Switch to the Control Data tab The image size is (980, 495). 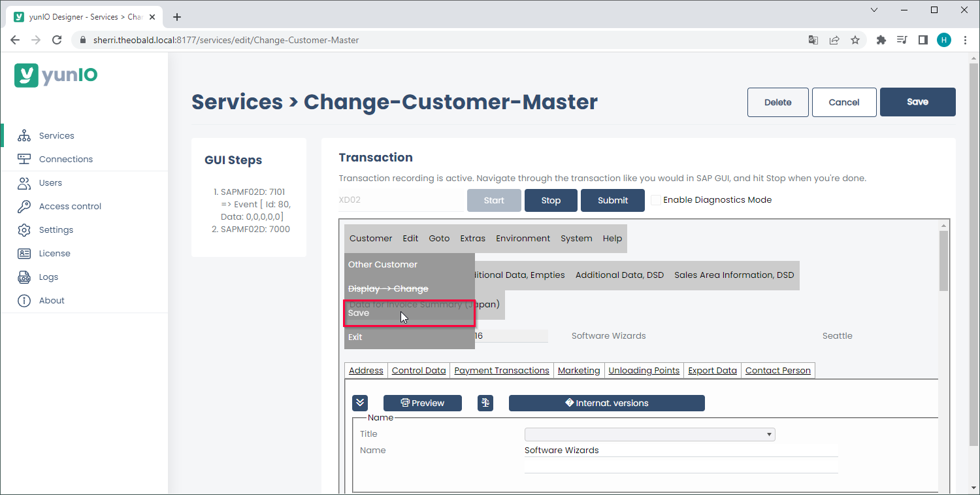(x=419, y=371)
